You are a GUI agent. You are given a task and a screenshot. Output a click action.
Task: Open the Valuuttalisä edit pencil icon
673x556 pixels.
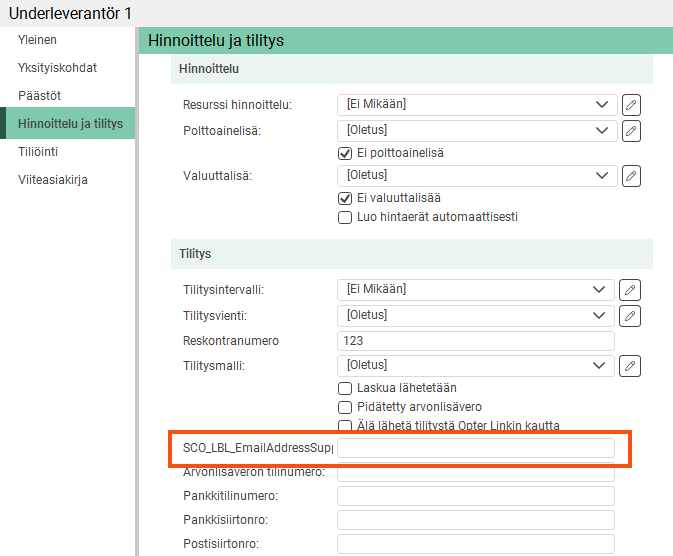[x=630, y=176]
